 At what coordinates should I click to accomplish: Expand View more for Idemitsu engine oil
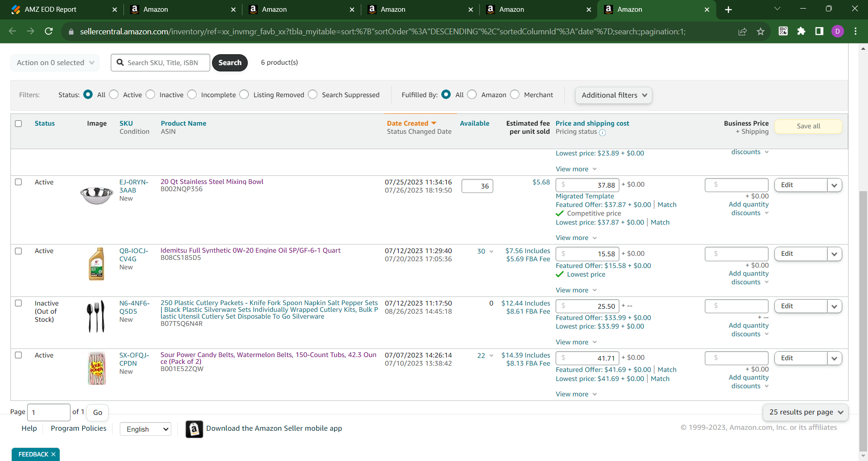(x=576, y=290)
